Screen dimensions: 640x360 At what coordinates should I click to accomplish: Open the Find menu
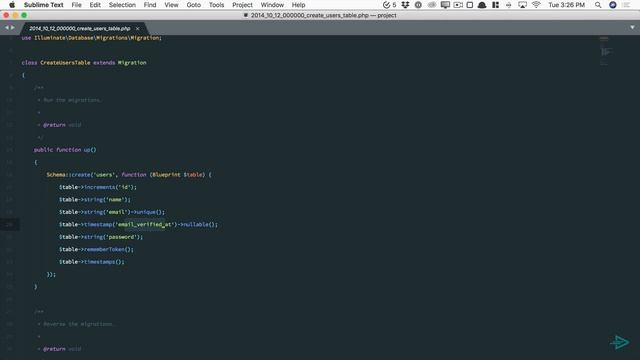tap(150, 5)
